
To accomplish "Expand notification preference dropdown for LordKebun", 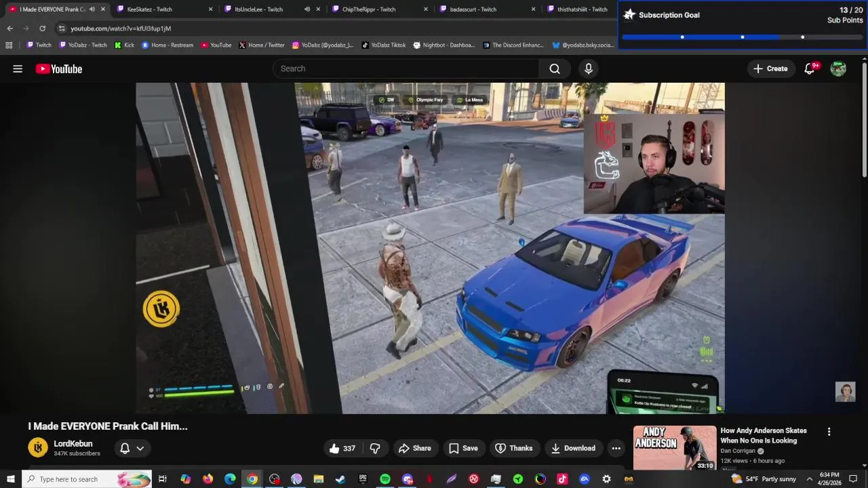I will pos(140,448).
